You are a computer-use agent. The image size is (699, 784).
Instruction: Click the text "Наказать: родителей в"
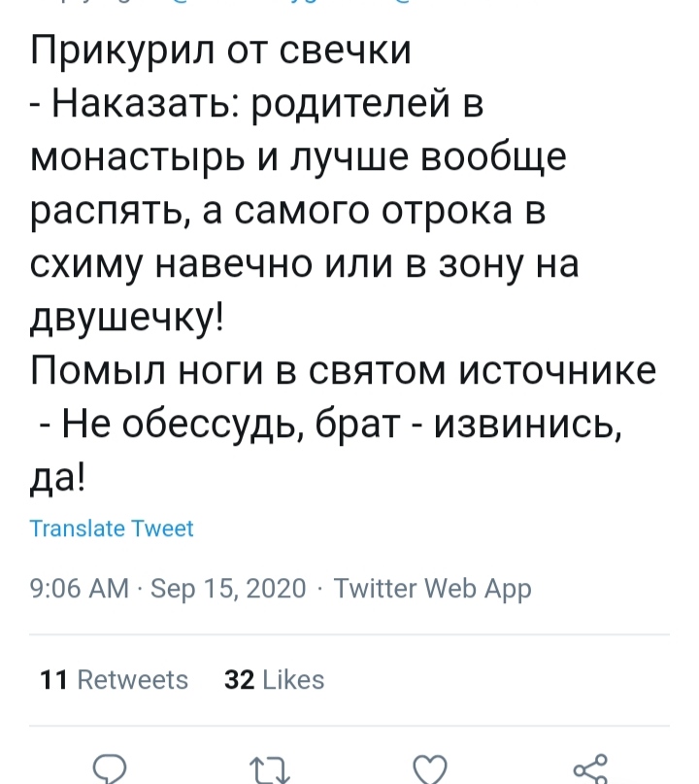[267, 104]
